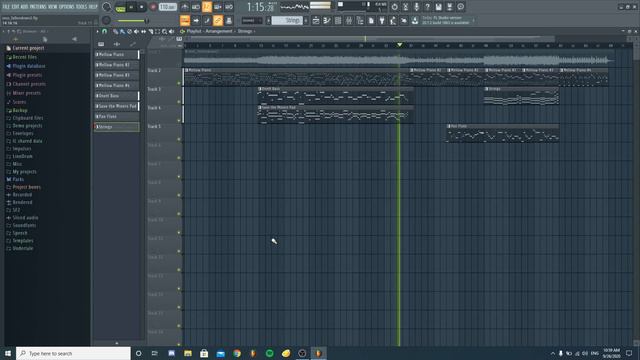Select the Select tool in playlist toolbar
The width and height of the screenshot is (640, 360).
point(158,31)
